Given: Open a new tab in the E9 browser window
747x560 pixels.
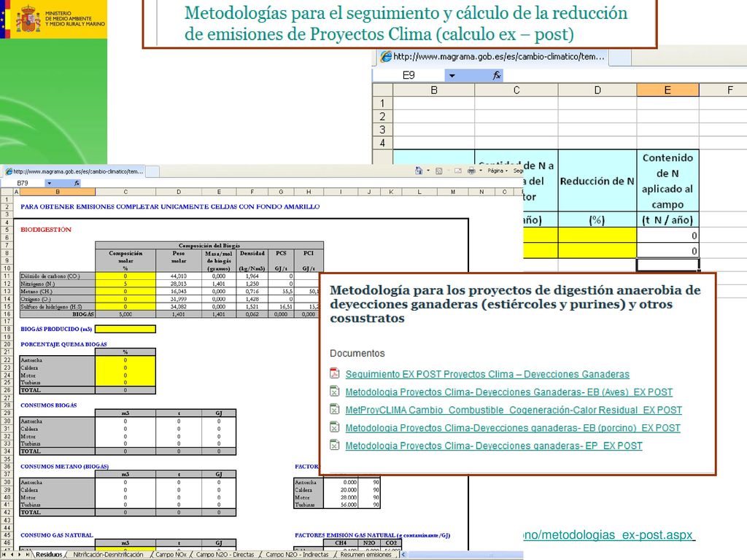Looking at the screenshot, I should click(620, 57).
